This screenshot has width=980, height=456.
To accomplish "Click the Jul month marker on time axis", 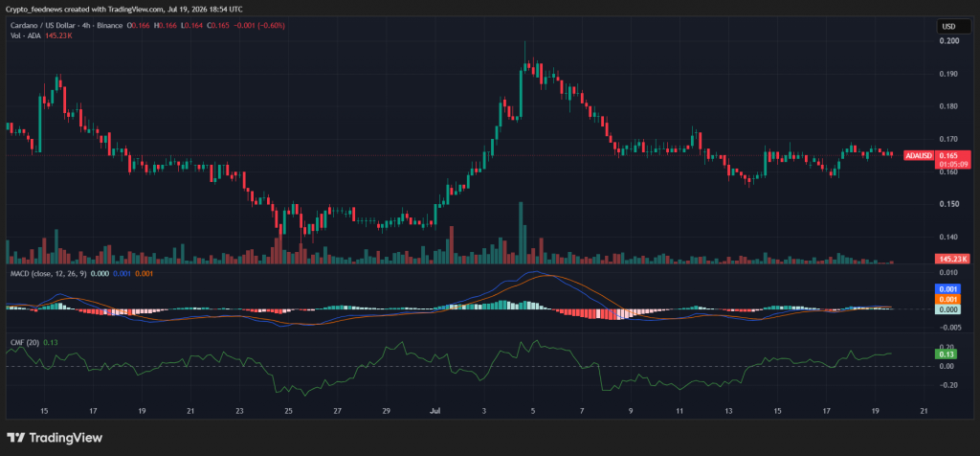I will click(434, 411).
